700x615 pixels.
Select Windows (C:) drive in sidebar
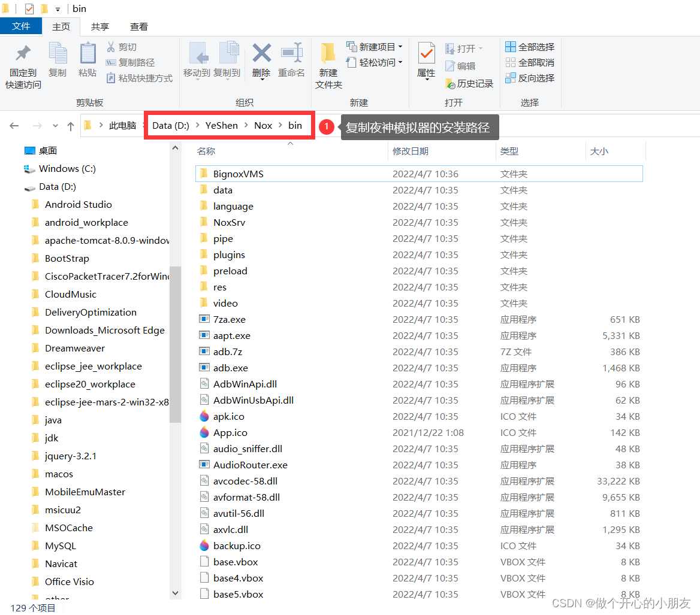[x=59, y=169]
